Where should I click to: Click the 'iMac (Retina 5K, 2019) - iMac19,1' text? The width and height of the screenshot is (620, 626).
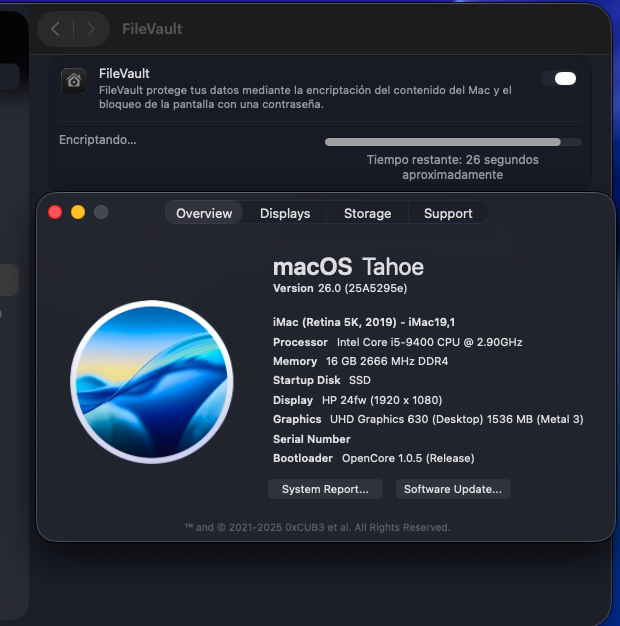364,322
